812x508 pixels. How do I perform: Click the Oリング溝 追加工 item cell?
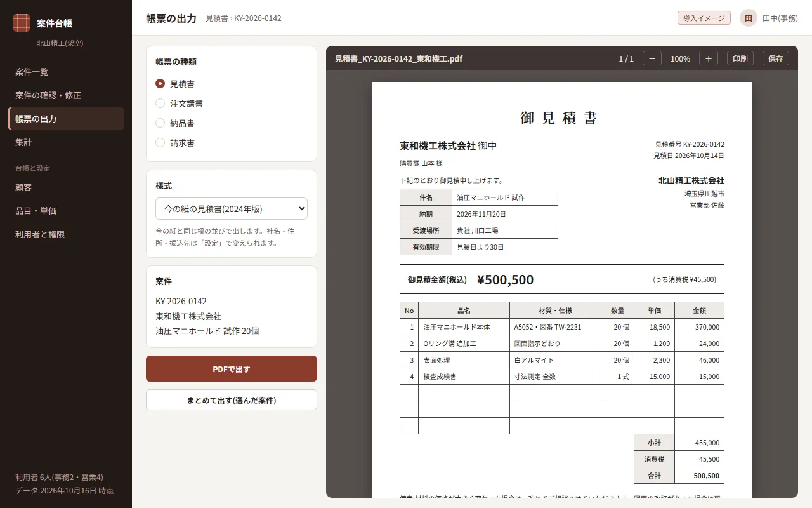click(464, 344)
